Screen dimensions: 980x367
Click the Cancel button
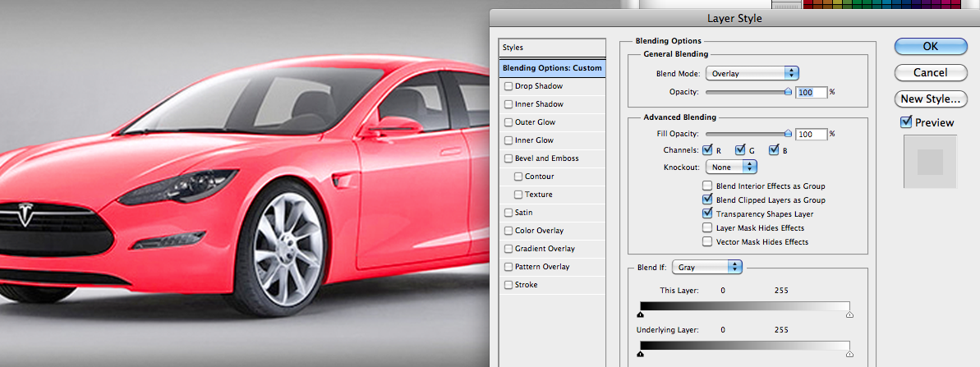pos(930,72)
